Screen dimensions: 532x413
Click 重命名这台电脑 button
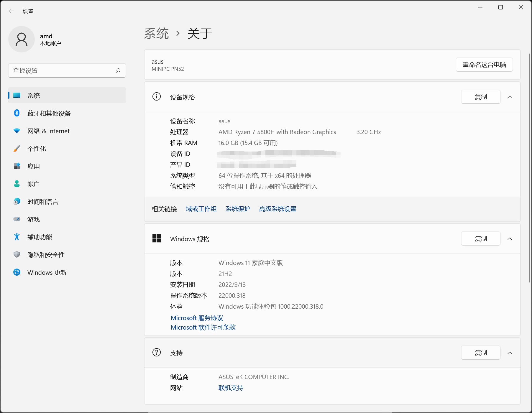coord(484,65)
